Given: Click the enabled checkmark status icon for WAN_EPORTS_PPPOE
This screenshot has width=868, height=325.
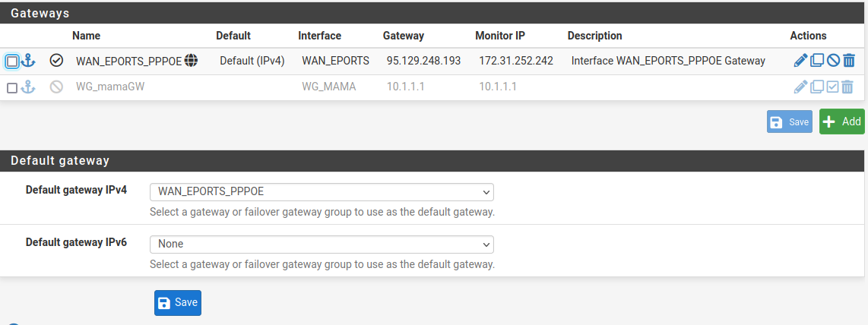Looking at the screenshot, I should coord(56,61).
